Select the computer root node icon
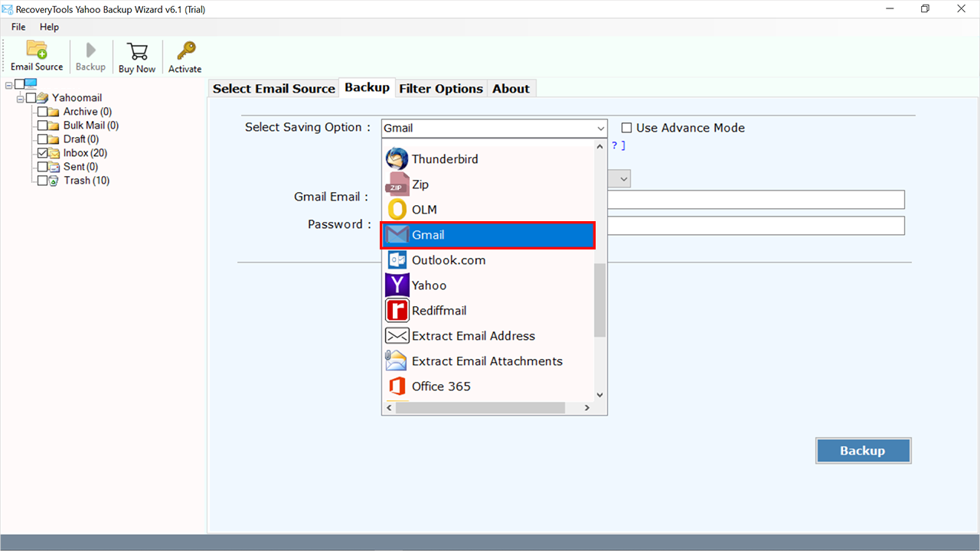 coord(31,84)
